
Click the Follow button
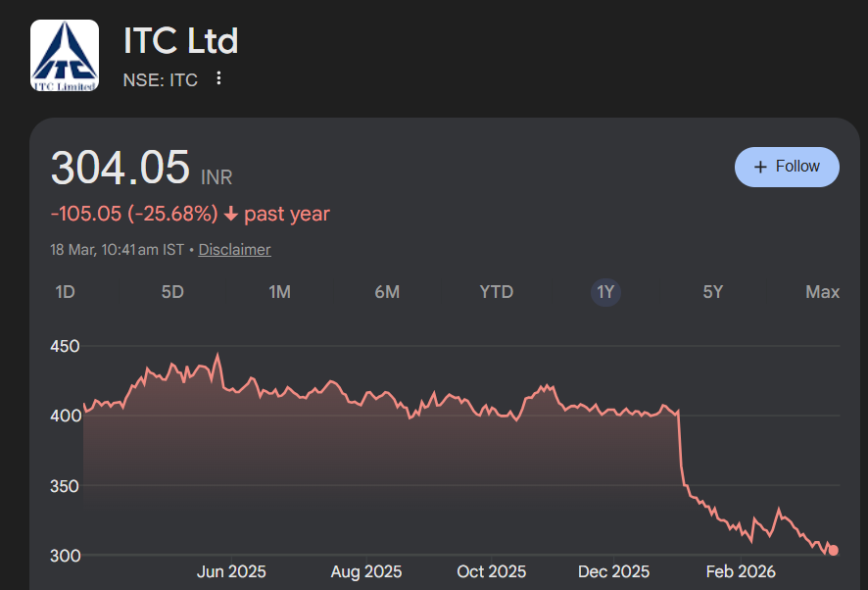click(787, 167)
